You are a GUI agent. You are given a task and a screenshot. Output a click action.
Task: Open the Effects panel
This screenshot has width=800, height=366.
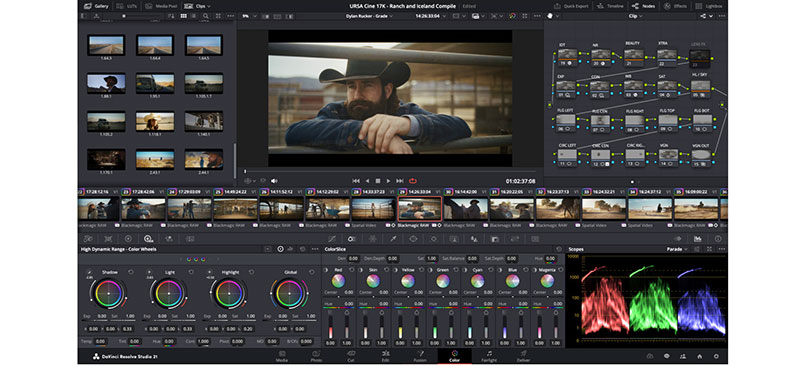click(x=675, y=6)
